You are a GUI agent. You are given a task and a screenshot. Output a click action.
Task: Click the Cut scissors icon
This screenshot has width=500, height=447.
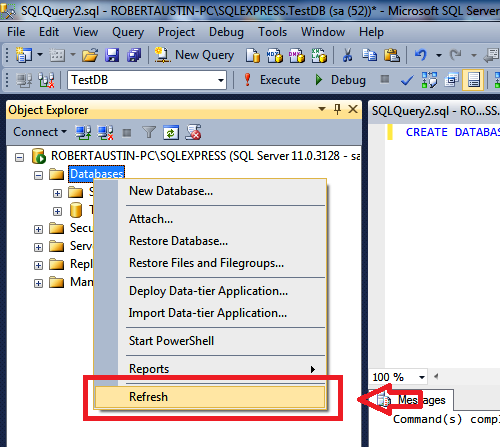point(347,55)
